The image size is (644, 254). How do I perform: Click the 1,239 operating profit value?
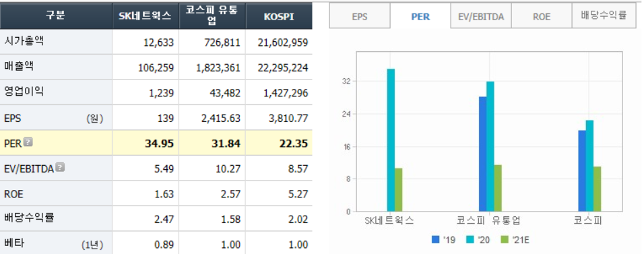click(x=162, y=93)
